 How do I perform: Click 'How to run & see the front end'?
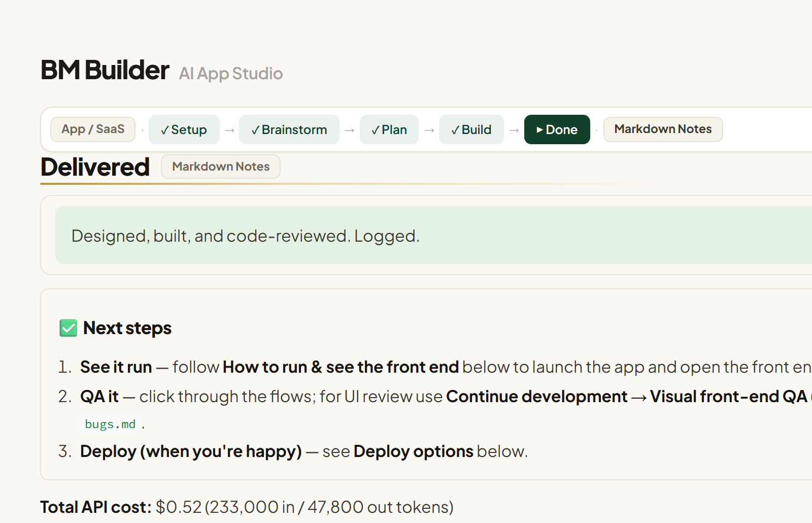[x=341, y=367]
